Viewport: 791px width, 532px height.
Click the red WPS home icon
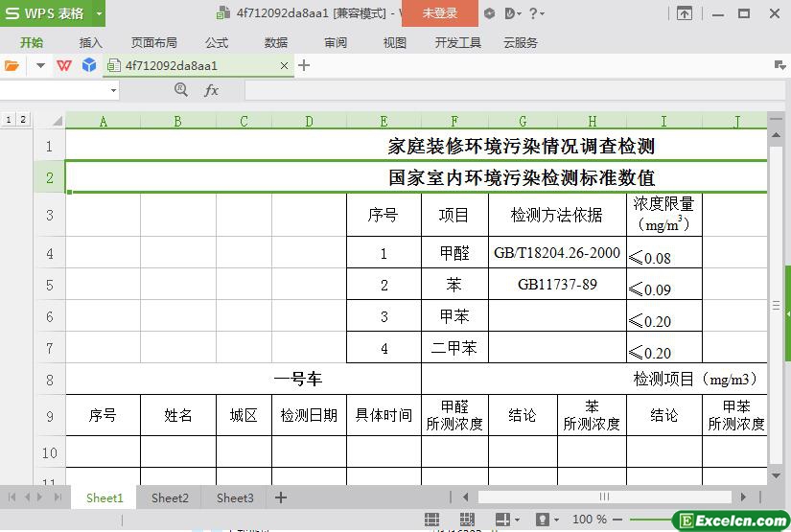tap(64, 65)
